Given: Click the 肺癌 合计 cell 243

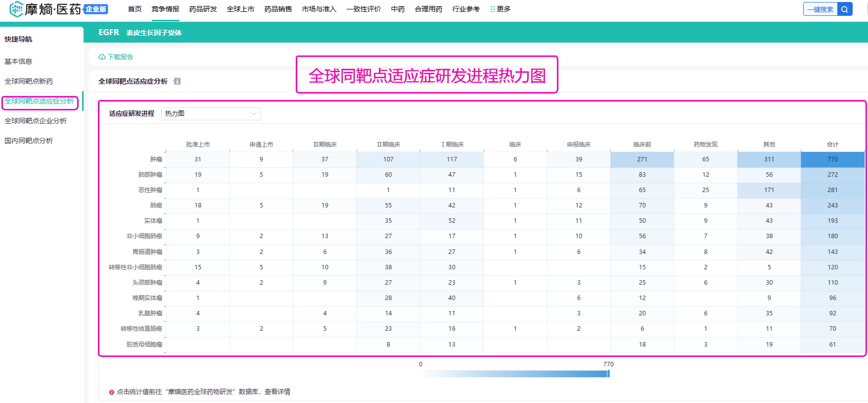Looking at the screenshot, I should (833, 205).
